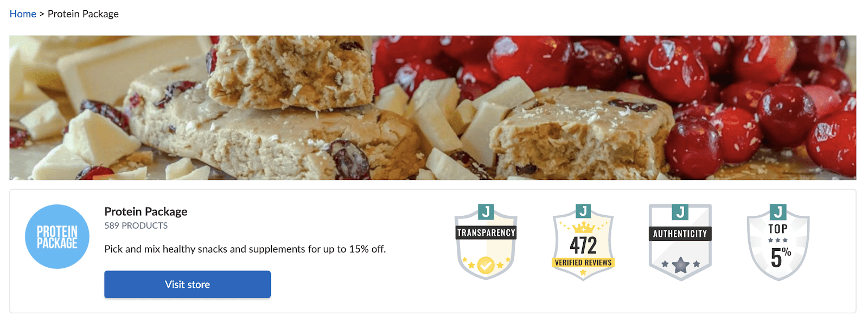This screenshot has height=322, width=868.
Task: Click the Verified Reviews yellow ribbon
Action: click(583, 262)
